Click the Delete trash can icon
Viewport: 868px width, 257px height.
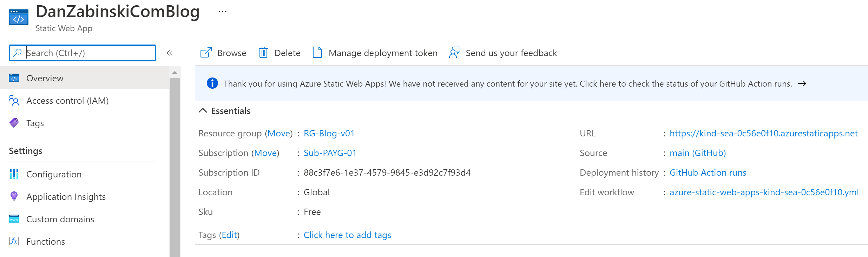pyautogui.click(x=263, y=53)
